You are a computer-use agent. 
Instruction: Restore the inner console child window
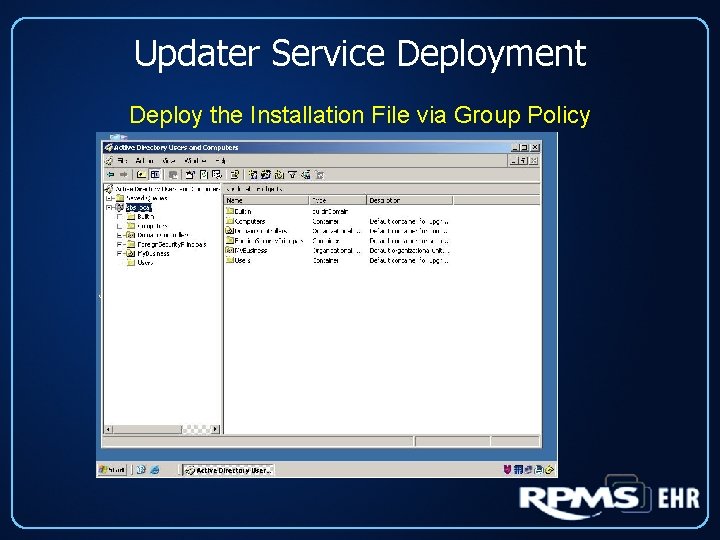point(523,161)
